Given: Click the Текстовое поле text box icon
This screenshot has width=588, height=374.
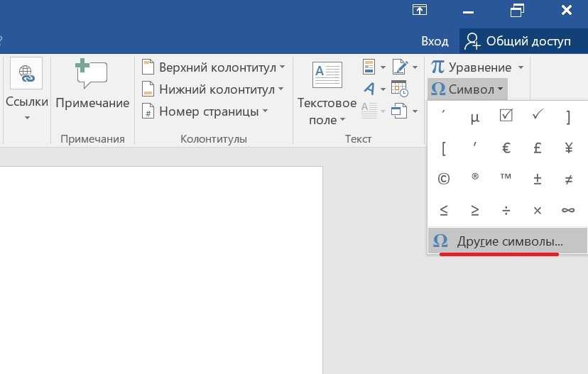Looking at the screenshot, I should tap(327, 75).
